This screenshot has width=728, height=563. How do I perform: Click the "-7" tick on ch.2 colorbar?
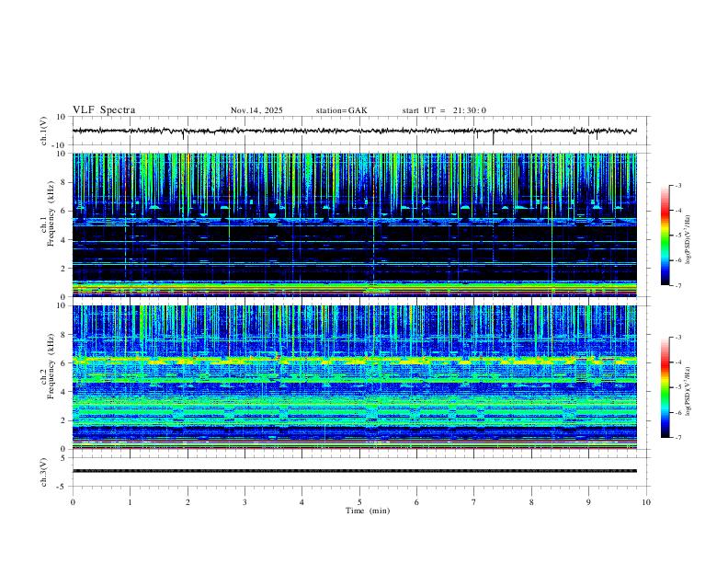pos(678,438)
